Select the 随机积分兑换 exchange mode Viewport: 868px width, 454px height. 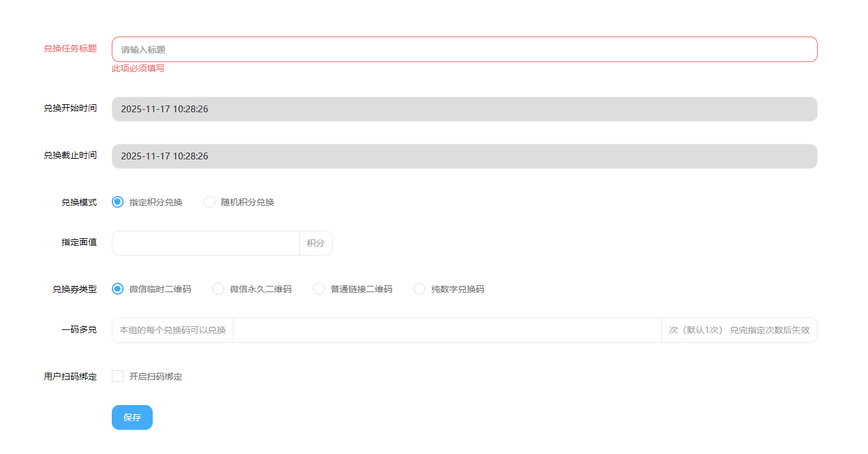(209, 202)
